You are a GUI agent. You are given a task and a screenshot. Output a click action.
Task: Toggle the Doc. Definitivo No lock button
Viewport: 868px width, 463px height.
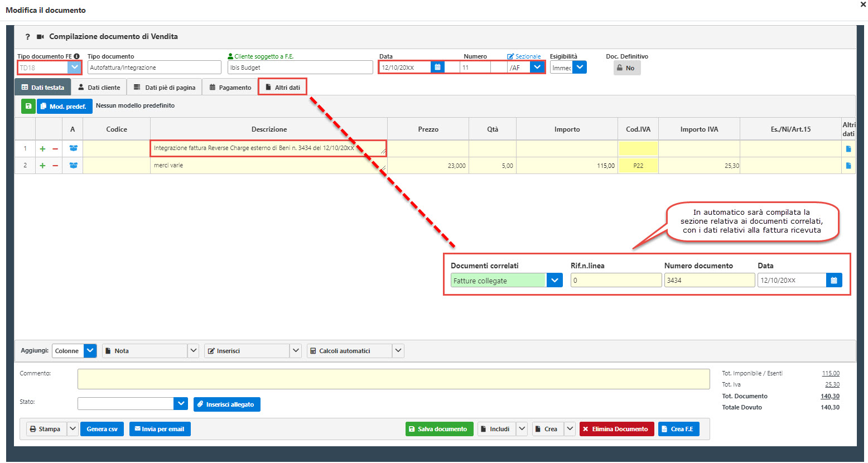pos(627,68)
